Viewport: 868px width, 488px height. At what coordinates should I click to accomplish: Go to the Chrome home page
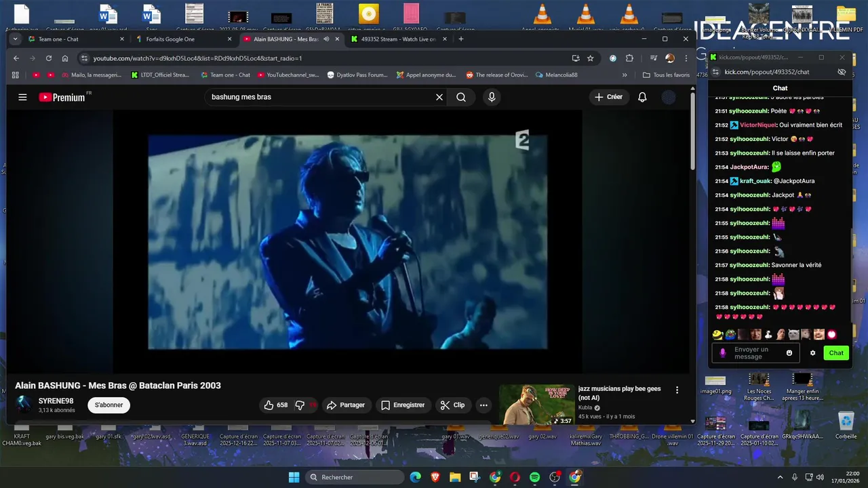[65, 58]
